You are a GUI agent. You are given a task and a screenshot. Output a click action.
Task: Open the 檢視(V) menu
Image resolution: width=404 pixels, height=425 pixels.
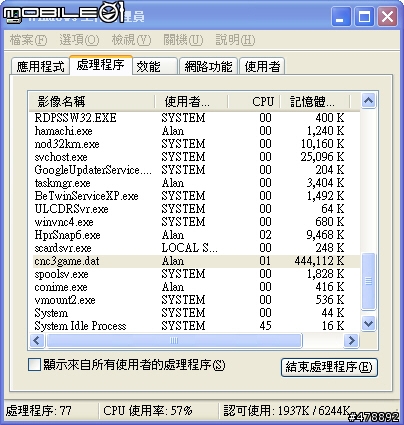[x=131, y=40]
